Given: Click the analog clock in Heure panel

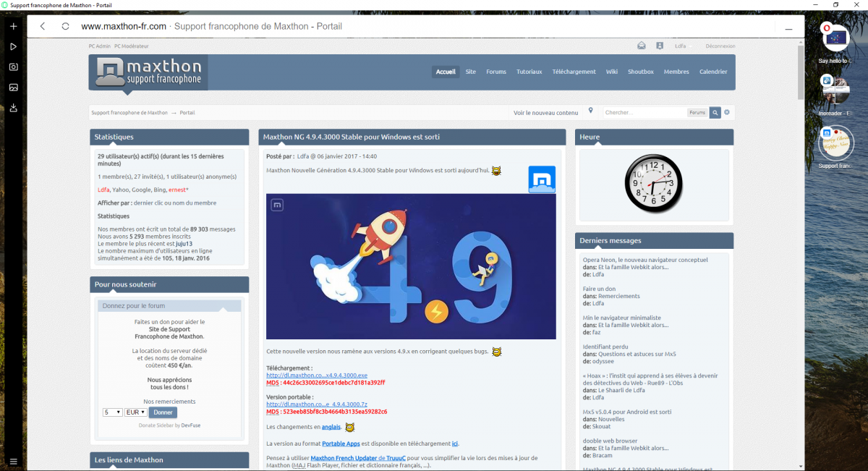Looking at the screenshot, I should click(x=654, y=184).
